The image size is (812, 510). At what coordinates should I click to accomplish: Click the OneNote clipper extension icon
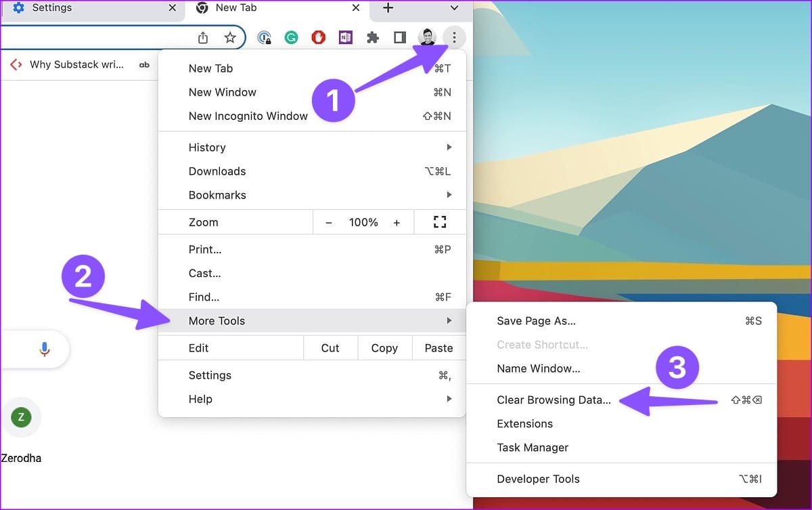pos(346,38)
